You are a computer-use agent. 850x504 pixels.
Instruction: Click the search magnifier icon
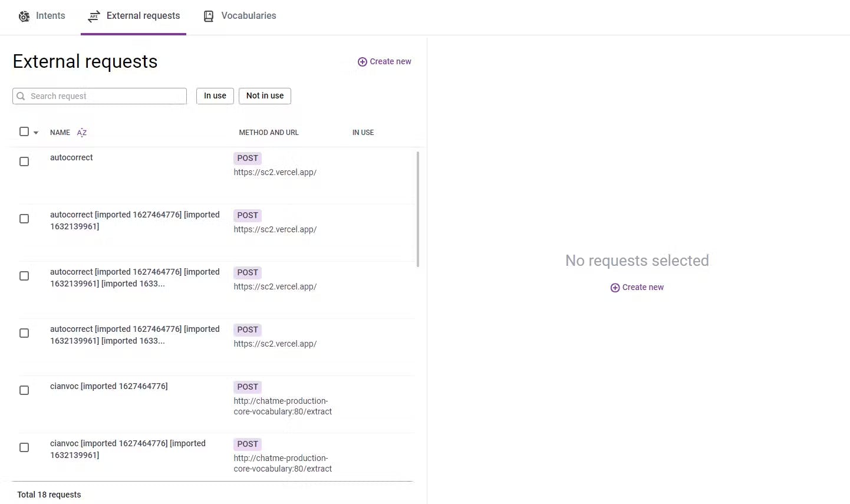[21, 96]
